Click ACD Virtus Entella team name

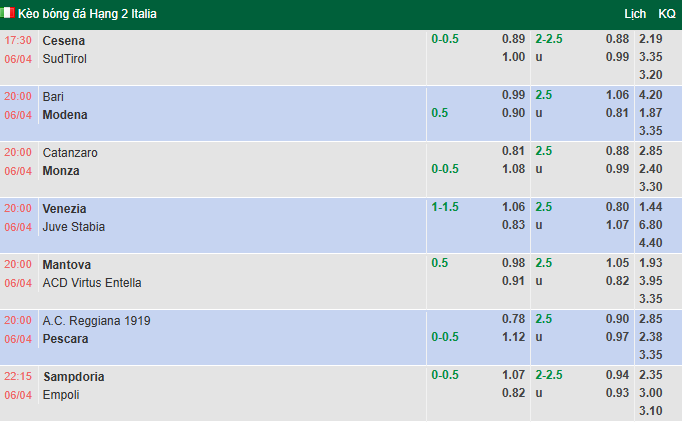click(x=92, y=282)
